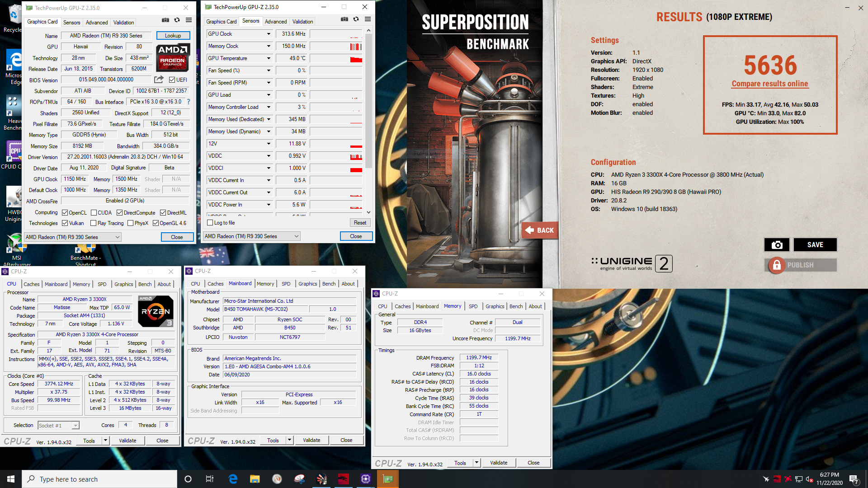Screen dimensions: 868x488
Task: Open Socket #1 selection dropdown in CPU-Z
Action: click(58, 425)
